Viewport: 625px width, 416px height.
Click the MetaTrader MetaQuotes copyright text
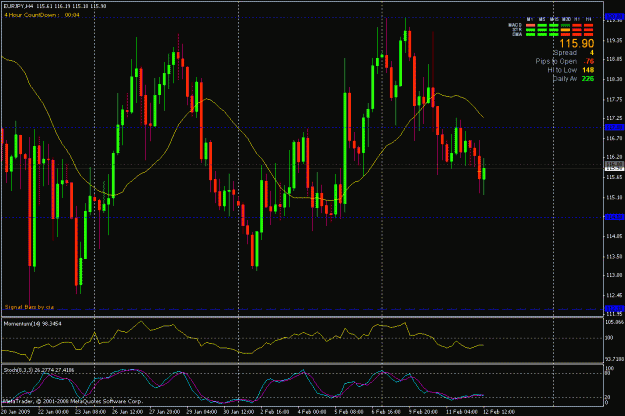(73, 401)
